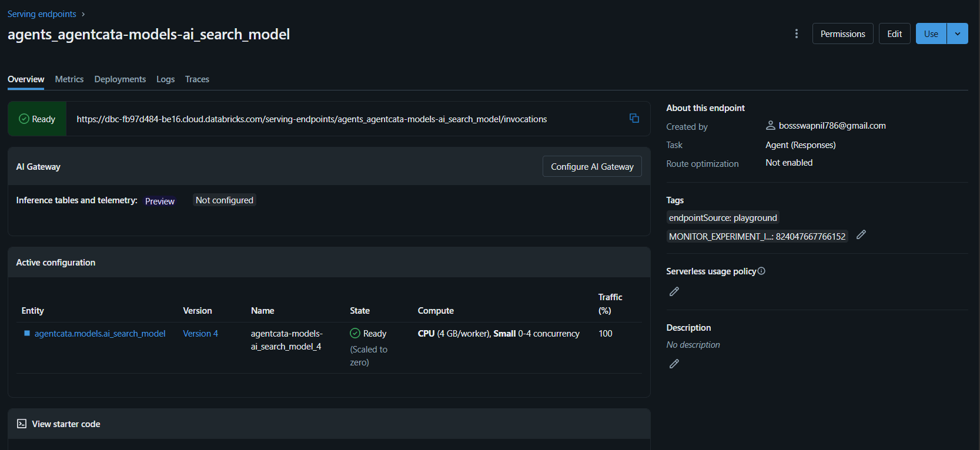Click the Compute column header
Image resolution: width=980 pixels, height=450 pixels.
(x=436, y=310)
